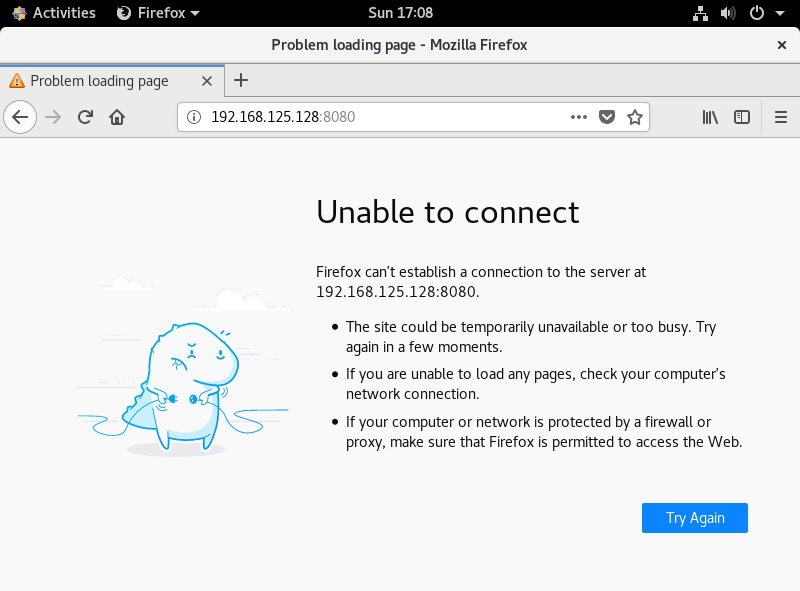Open the Firefox home page

pos(117,117)
